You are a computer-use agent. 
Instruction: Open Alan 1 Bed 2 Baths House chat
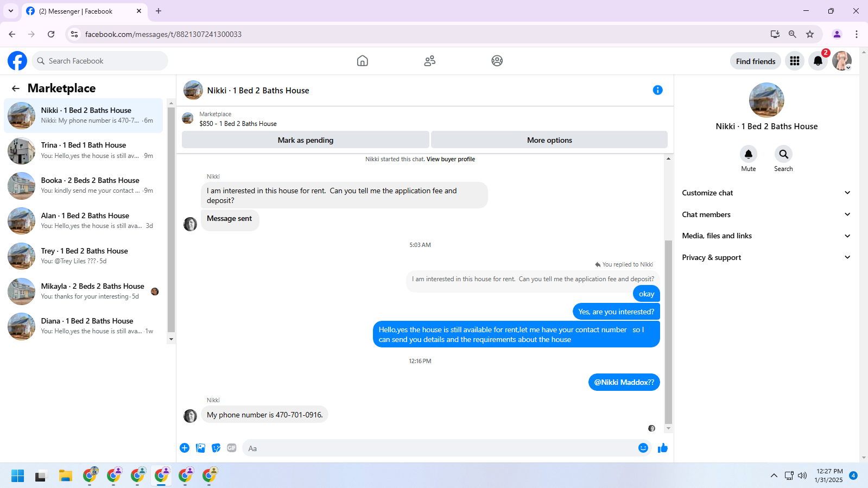click(84, 221)
